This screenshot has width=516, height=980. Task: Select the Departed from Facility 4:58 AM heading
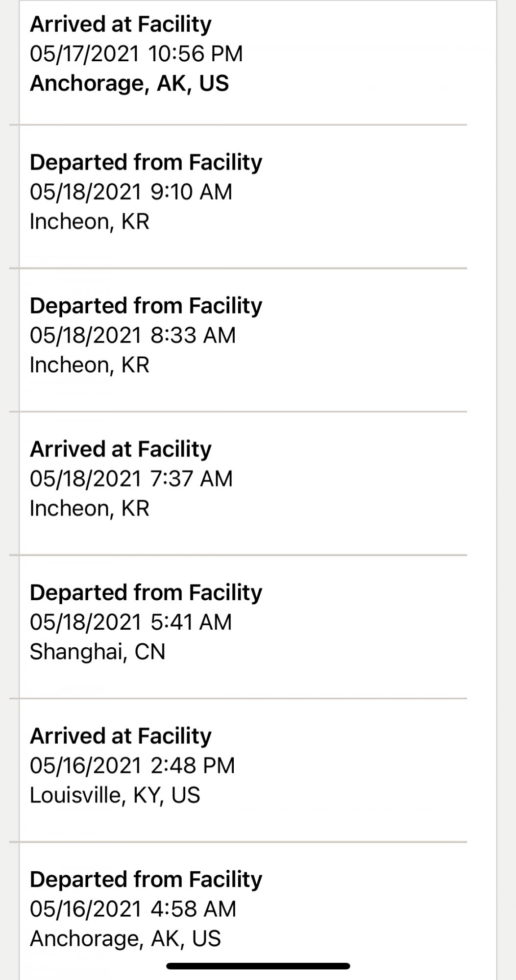pos(146,880)
